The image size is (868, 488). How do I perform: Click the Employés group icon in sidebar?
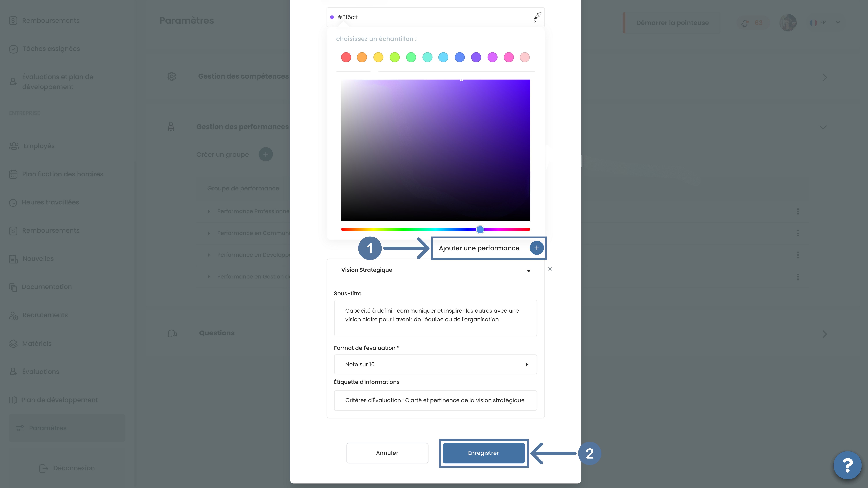click(x=14, y=146)
